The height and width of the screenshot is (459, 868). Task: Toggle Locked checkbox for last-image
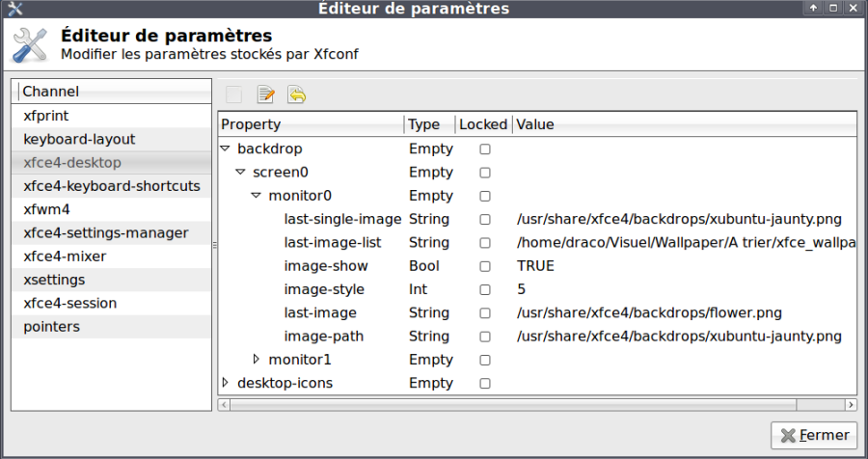pyautogui.click(x=485, y=313)
